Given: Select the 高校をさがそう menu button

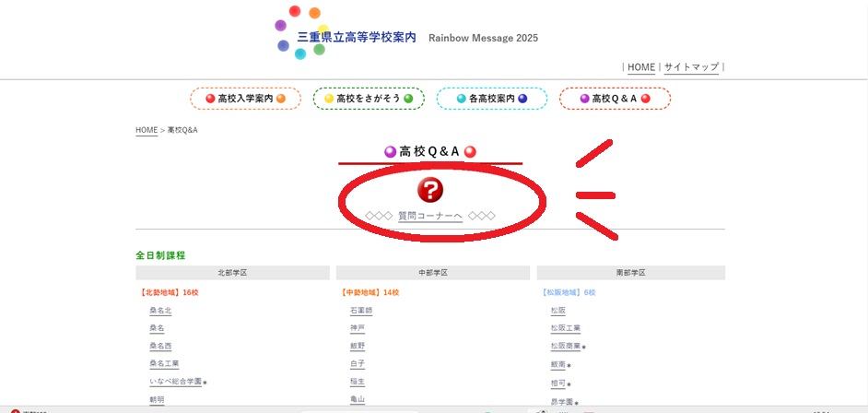Looking at the screenshot, I should (x=369, y=99).
